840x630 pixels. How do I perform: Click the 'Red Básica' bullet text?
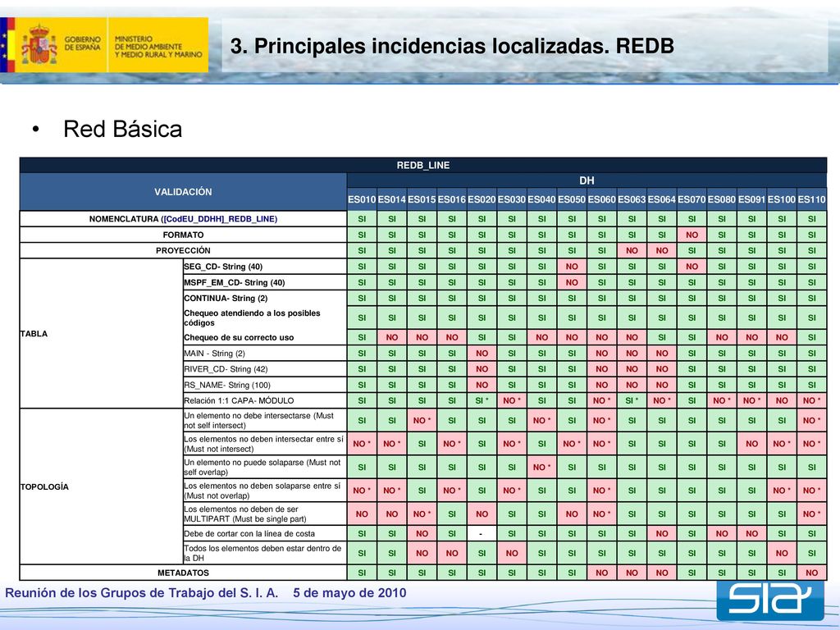pos(123,129)
